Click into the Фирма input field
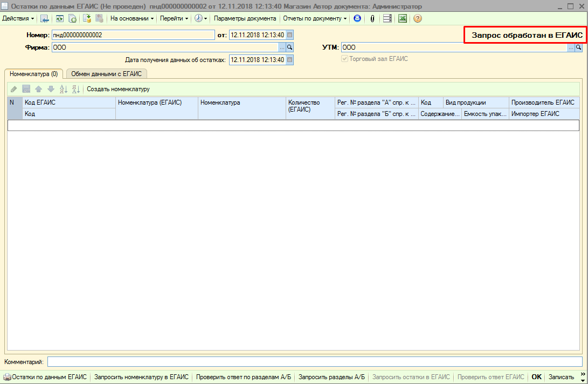Viewport: 588px width, 384px height. pos(165,47)
